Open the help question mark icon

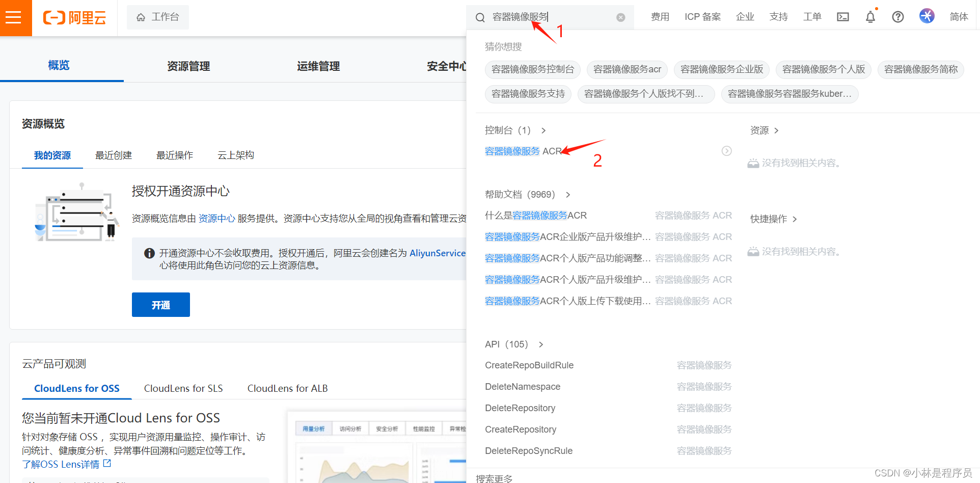click(x=898, y=17)
